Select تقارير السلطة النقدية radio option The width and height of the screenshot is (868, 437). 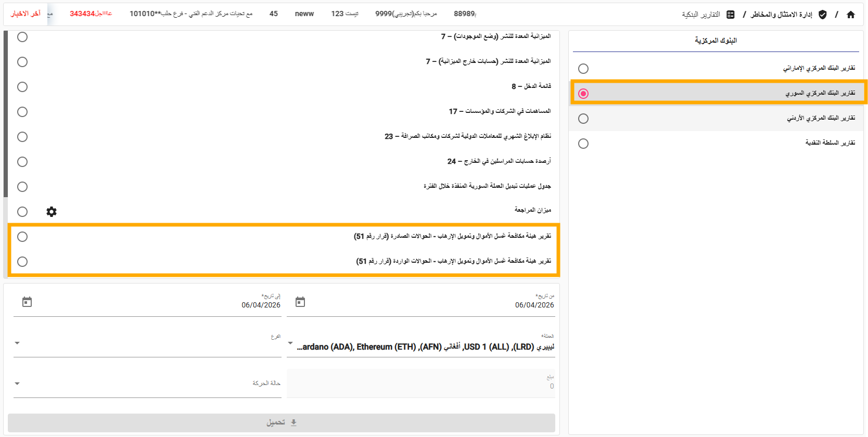pyautogui.click(x=583, y=144)
